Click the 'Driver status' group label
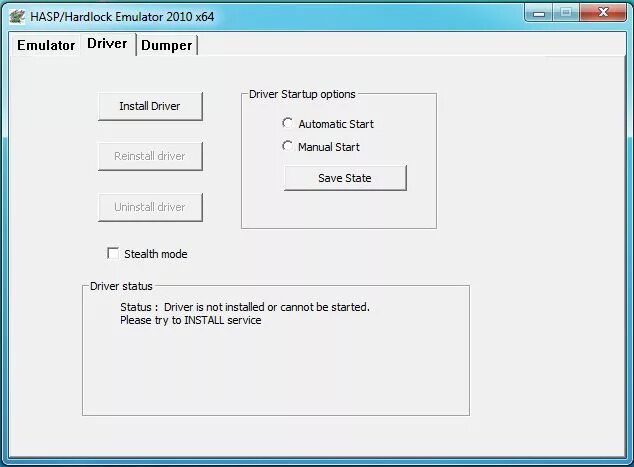This screenshot has height=467, width=634. 121,286
